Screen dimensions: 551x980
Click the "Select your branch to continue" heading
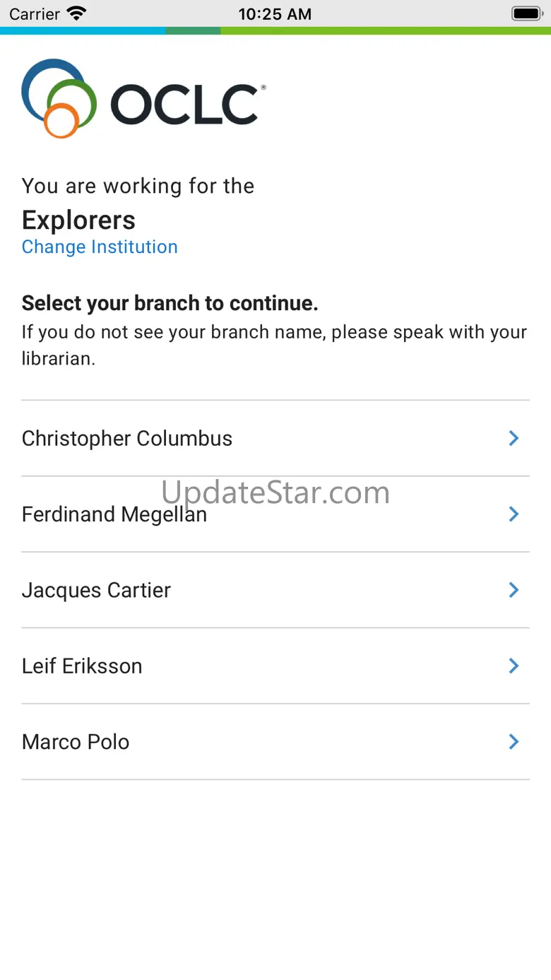point(170,303)
